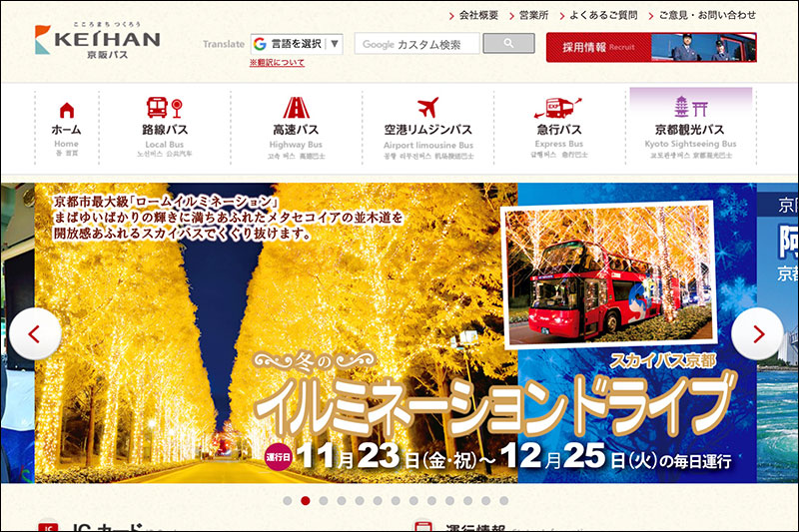Image resolution: width=799 pixels, height=532 pixels.
Task: Click the red house Home icon
Action: 66,109
